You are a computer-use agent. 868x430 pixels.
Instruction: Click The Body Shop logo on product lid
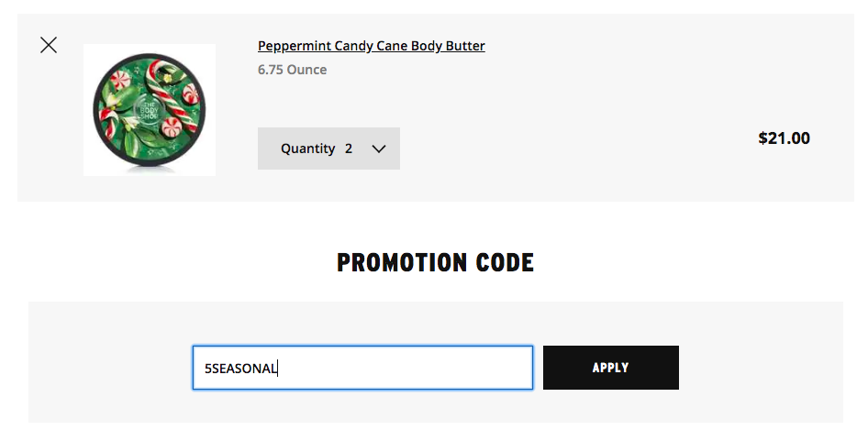(147, 112)
